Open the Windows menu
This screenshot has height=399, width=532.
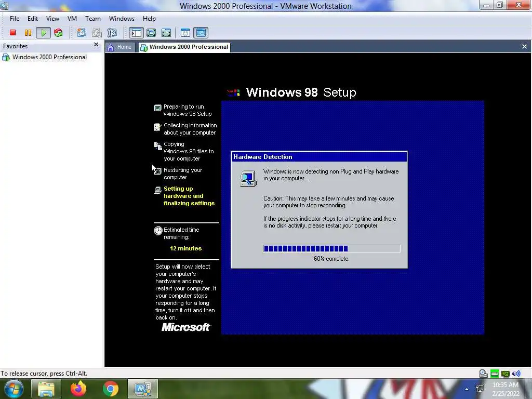pyautogui.click(x=122, y=19)
